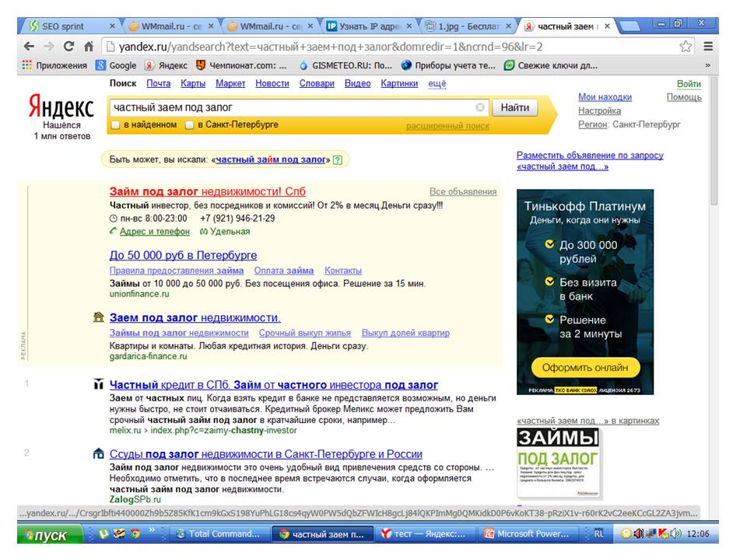
Task: Open the Мои находки link
Action: point(605,96)
